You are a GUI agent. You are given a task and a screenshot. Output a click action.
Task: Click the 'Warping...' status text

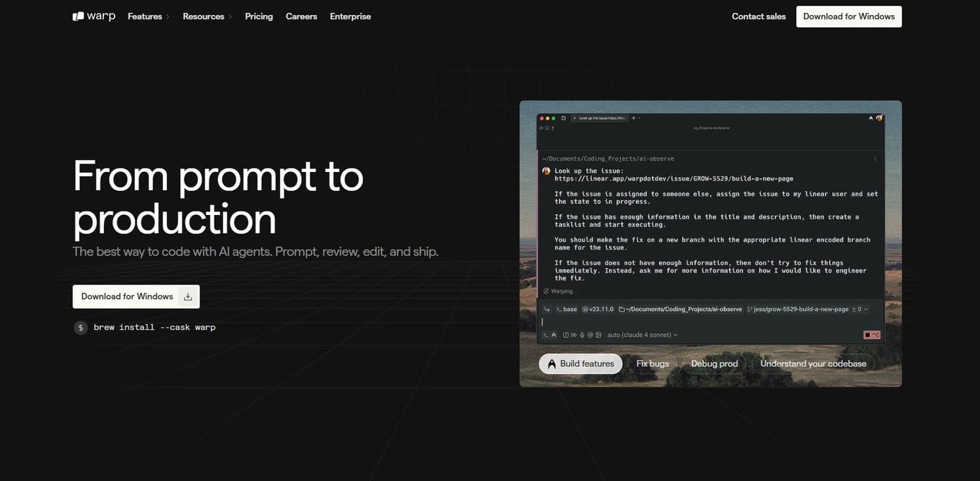[x=563, y=291]
